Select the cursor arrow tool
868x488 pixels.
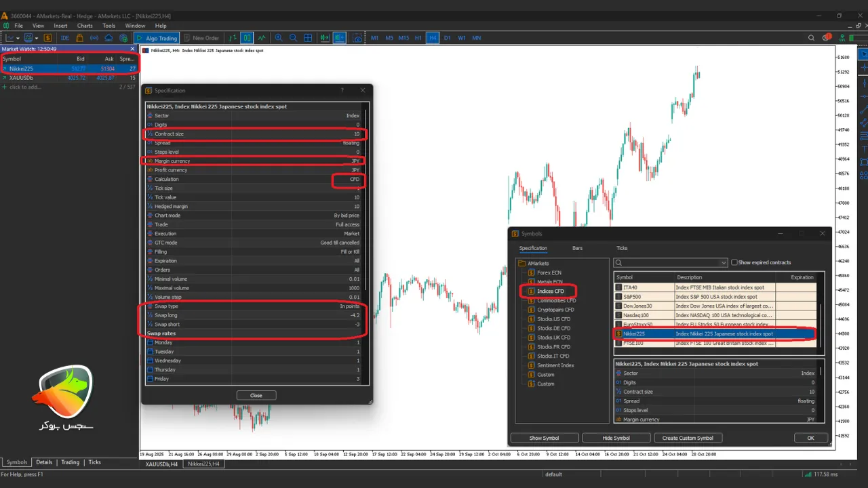pyautogui.click(x=863, y=53)
